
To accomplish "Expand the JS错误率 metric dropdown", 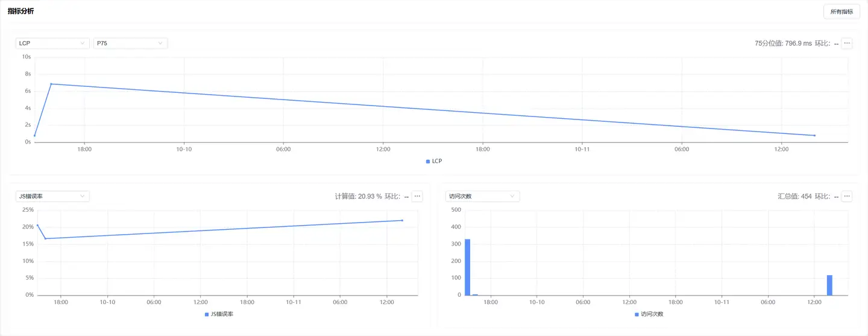I will (52, 196).
